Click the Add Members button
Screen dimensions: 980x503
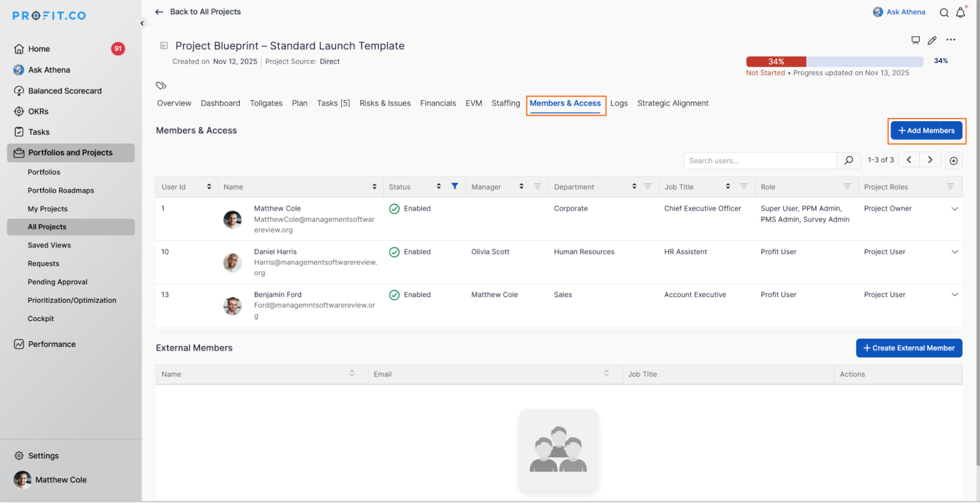926,130
